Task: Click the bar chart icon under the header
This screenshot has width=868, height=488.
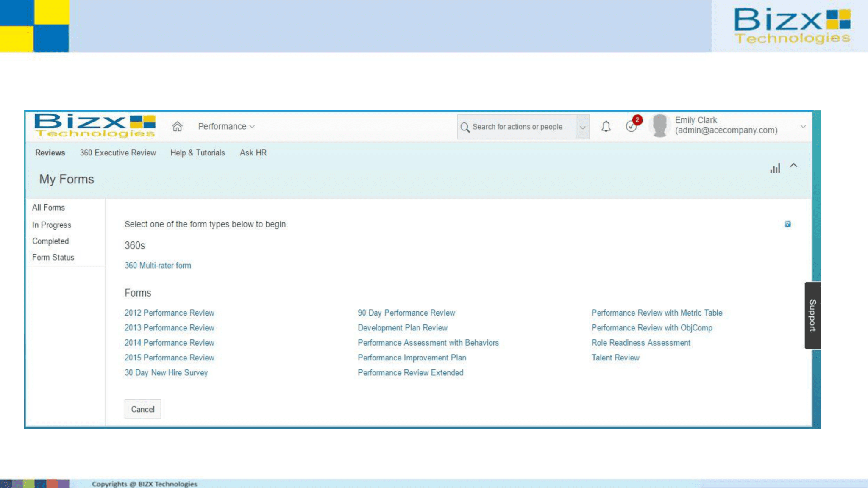Action: [775, 168]
